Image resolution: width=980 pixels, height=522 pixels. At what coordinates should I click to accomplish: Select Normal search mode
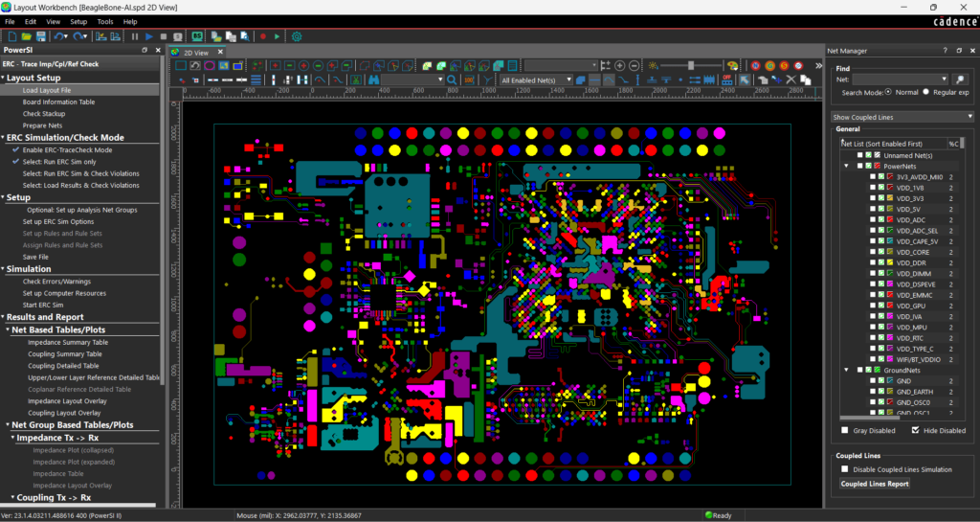(x=888, y=92)
